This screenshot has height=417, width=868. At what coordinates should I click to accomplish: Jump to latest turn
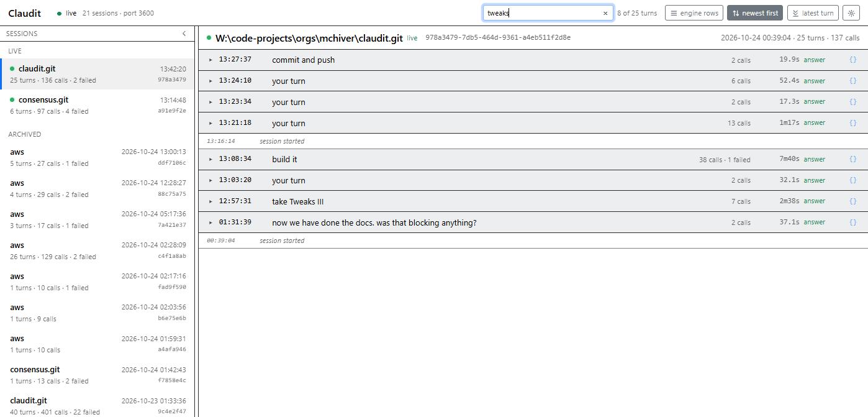coord(813,13)
